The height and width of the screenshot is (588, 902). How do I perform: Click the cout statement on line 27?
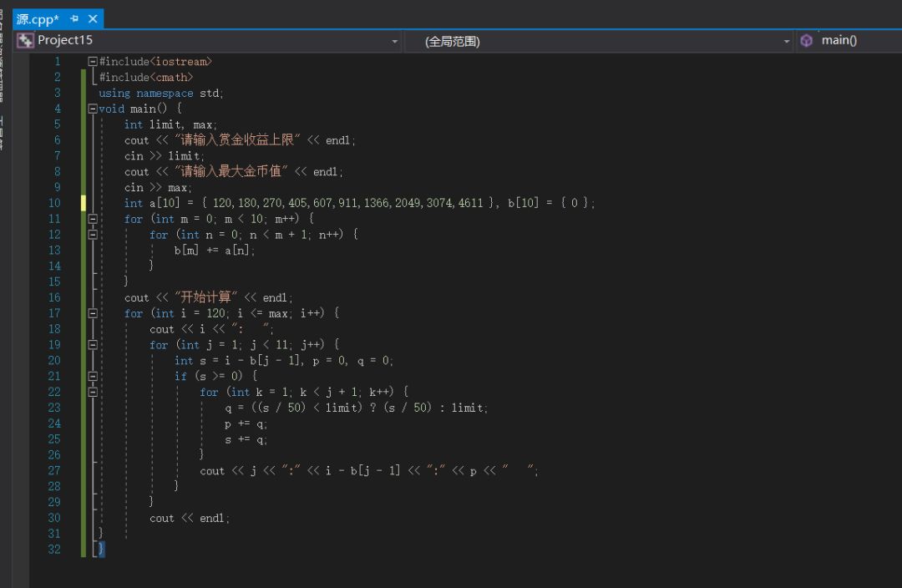[x=369, y=470]
